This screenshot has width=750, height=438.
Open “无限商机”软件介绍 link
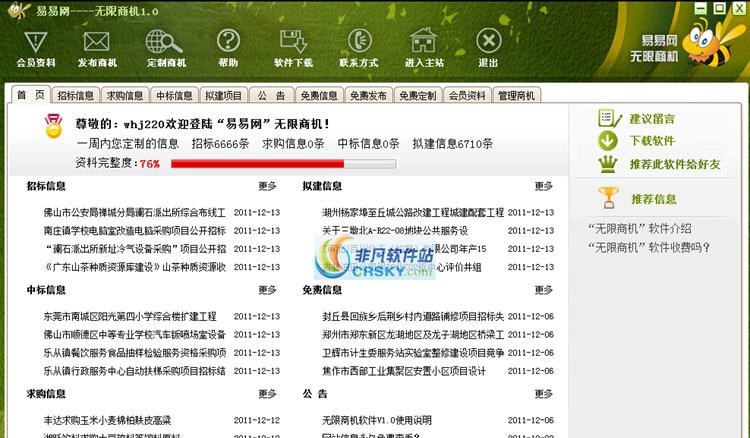coord(640,229)
